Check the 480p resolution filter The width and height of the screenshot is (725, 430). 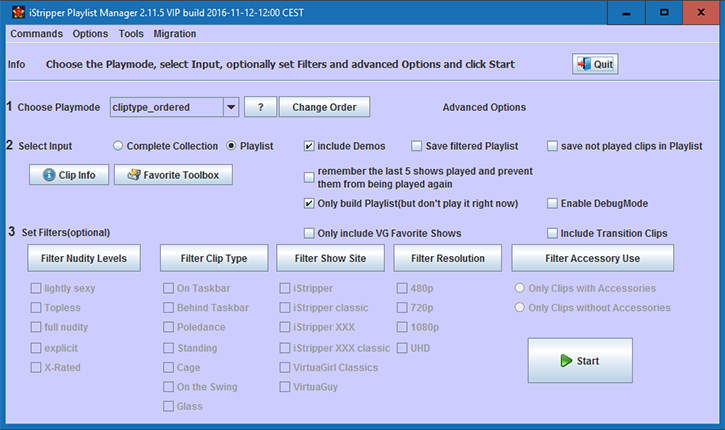[402, 288]
